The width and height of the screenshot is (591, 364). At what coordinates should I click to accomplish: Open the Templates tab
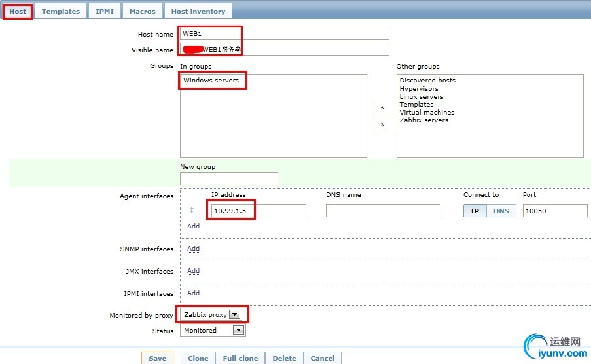[x=61, y=11]
